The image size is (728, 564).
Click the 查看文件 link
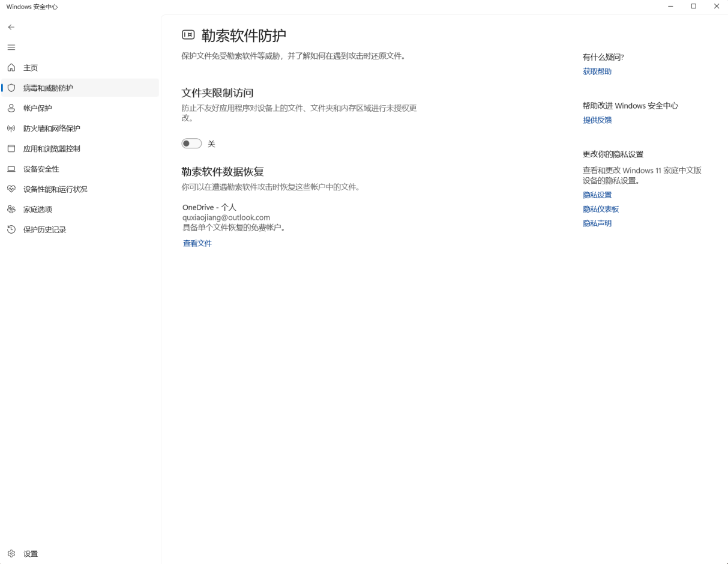pos(197,243)
